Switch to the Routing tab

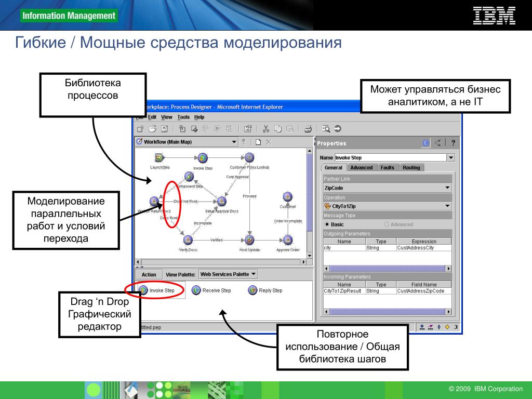pos(411,168)
